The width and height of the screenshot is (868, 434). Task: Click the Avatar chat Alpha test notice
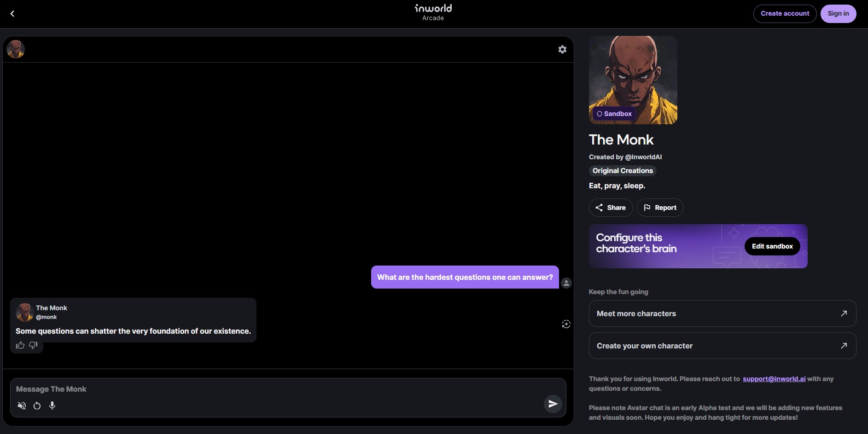pos(716,412)
